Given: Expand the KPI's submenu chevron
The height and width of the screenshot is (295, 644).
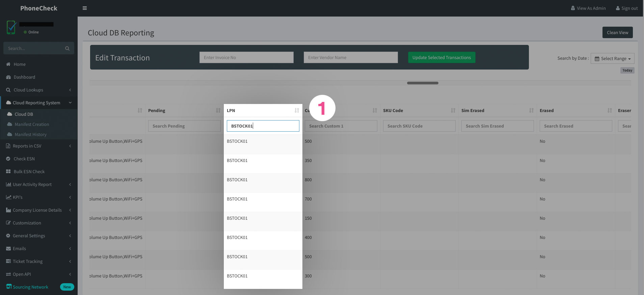Looking at the screenshot, I should [70, 197].
